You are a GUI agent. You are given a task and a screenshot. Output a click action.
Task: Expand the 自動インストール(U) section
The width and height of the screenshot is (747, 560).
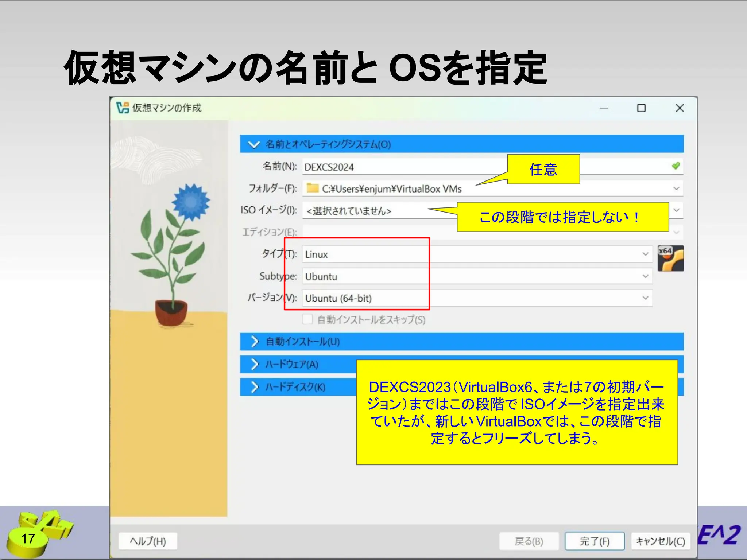(461, 341)
